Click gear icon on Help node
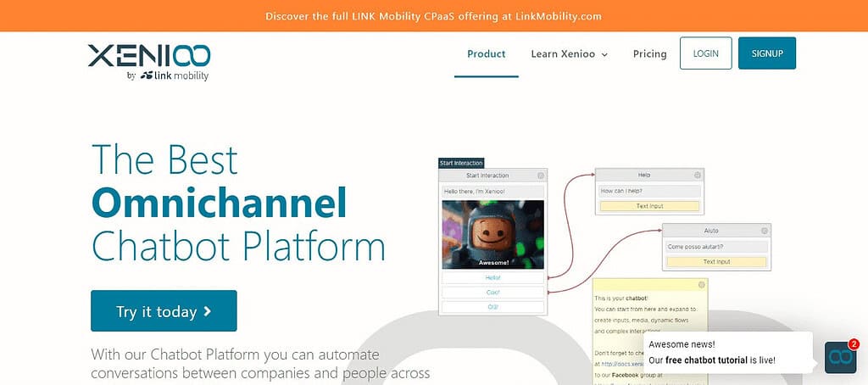This screenshot has width=868, height=385. pos(698,175)
